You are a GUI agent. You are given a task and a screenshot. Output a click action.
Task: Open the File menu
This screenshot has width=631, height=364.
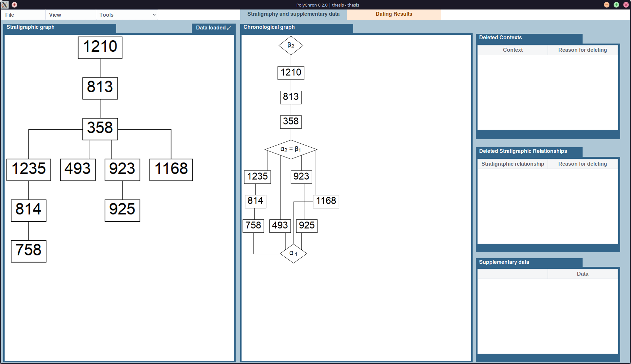click(x=23, y=15)
